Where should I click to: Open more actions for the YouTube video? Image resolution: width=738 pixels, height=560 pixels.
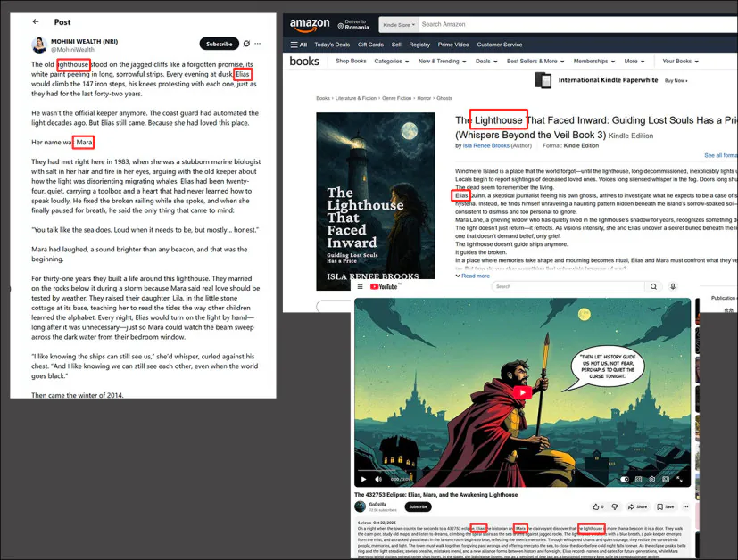pos(685,506)
